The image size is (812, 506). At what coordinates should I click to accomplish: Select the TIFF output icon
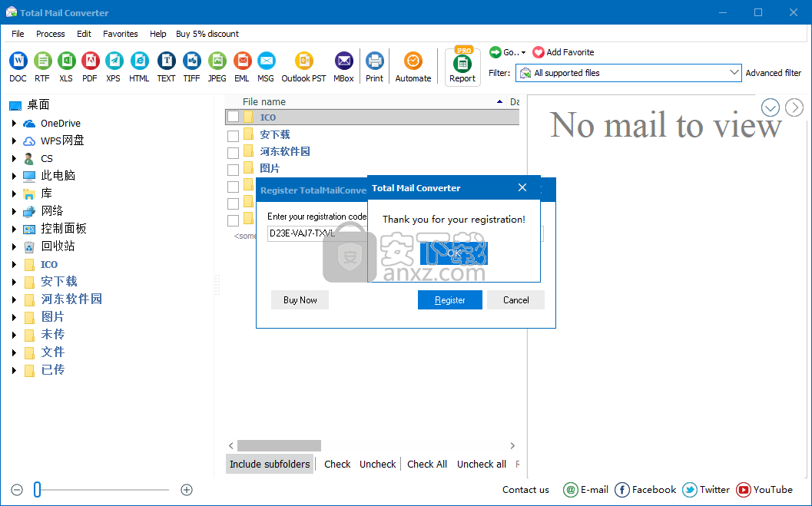point(191,61)
